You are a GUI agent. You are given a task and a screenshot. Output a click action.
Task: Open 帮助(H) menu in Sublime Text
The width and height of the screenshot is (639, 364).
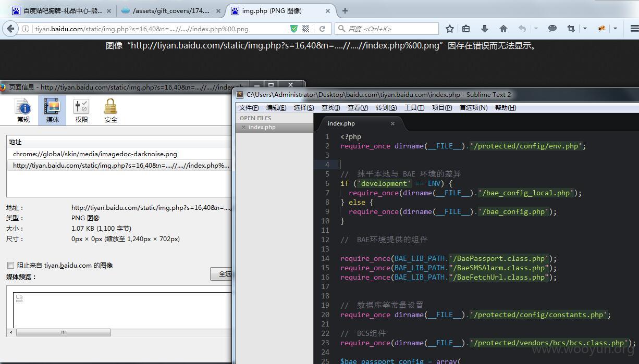(x=506, y=108)
